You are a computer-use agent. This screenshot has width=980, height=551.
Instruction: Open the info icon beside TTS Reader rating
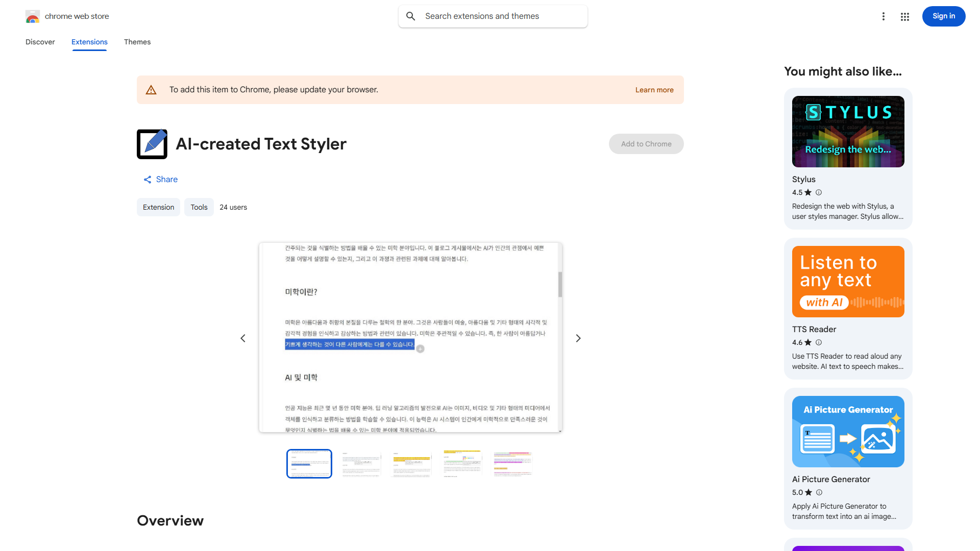click(819, 342)
